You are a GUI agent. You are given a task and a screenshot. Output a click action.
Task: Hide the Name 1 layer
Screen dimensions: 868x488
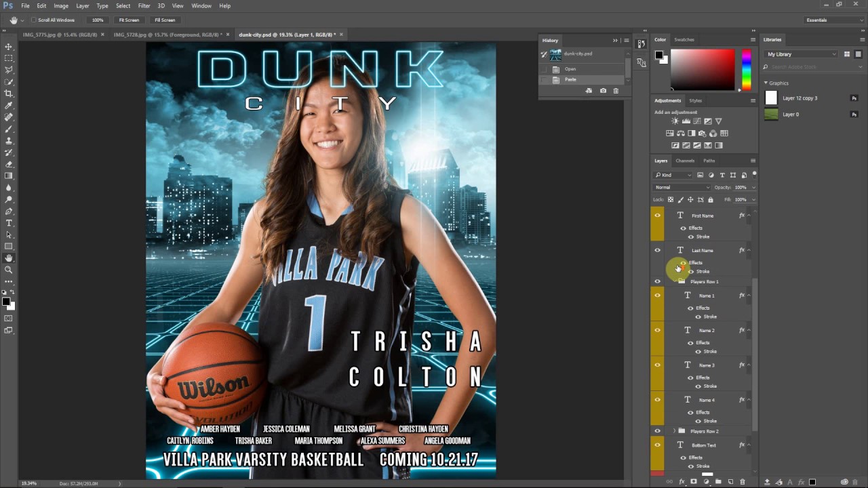(657, 296)
